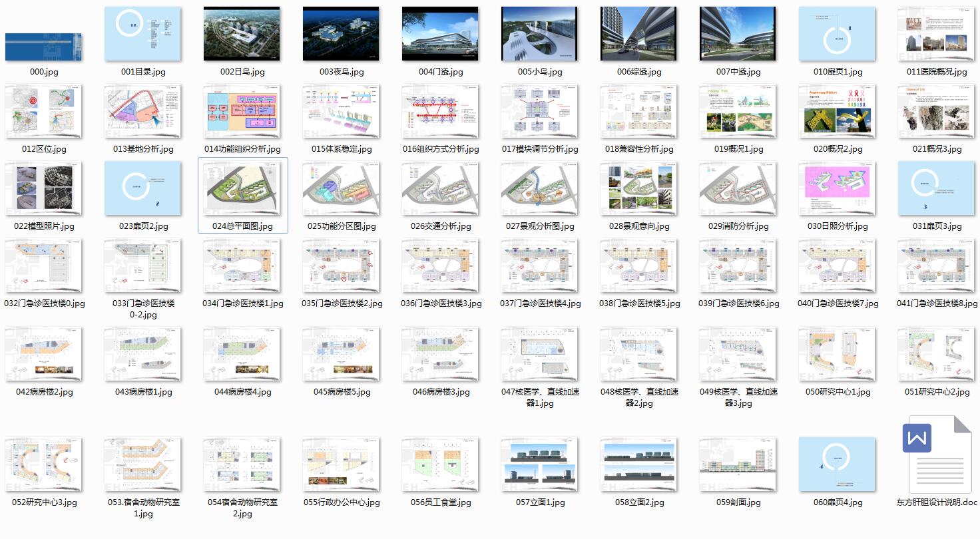Select the 014功能组织分析.jpg thumbnail
Screen dimensions: 980x539
pyautogui.click(x=242, y=111)
